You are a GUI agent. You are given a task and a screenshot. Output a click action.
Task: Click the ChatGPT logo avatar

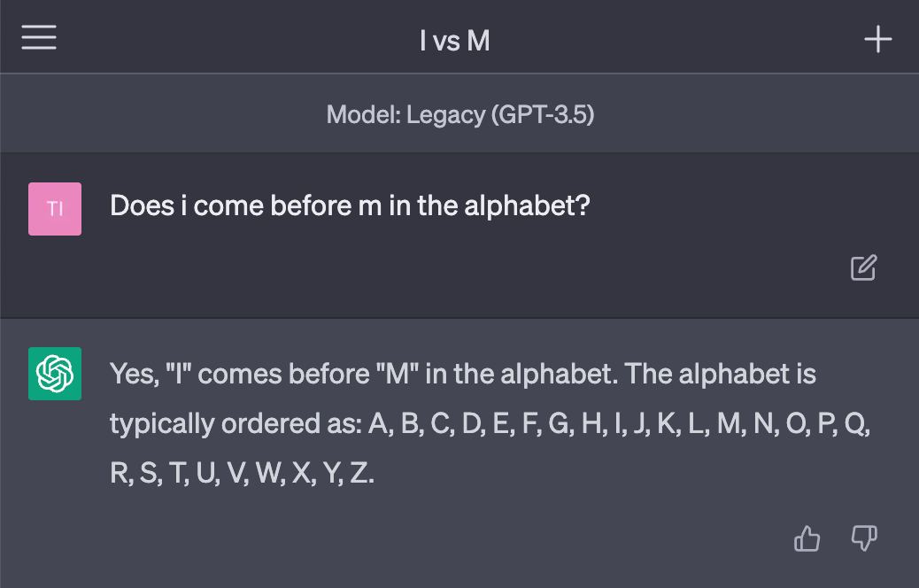tap(55, 374)
